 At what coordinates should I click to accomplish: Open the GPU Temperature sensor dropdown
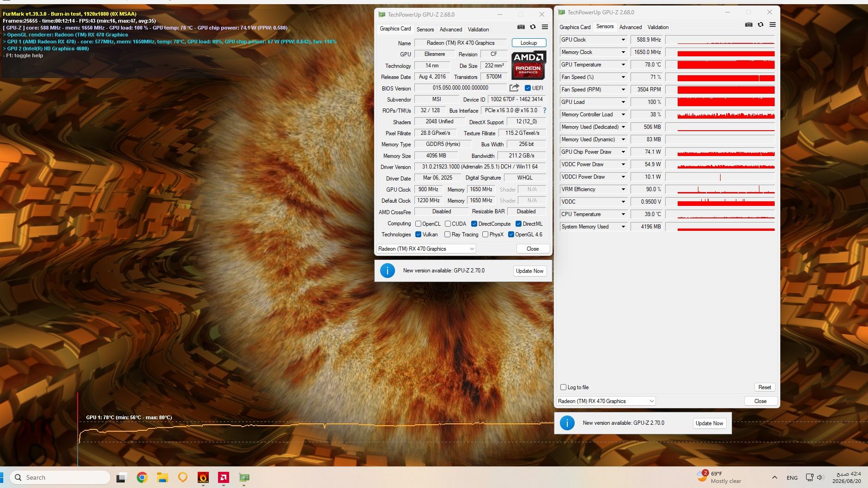(623, 65)
